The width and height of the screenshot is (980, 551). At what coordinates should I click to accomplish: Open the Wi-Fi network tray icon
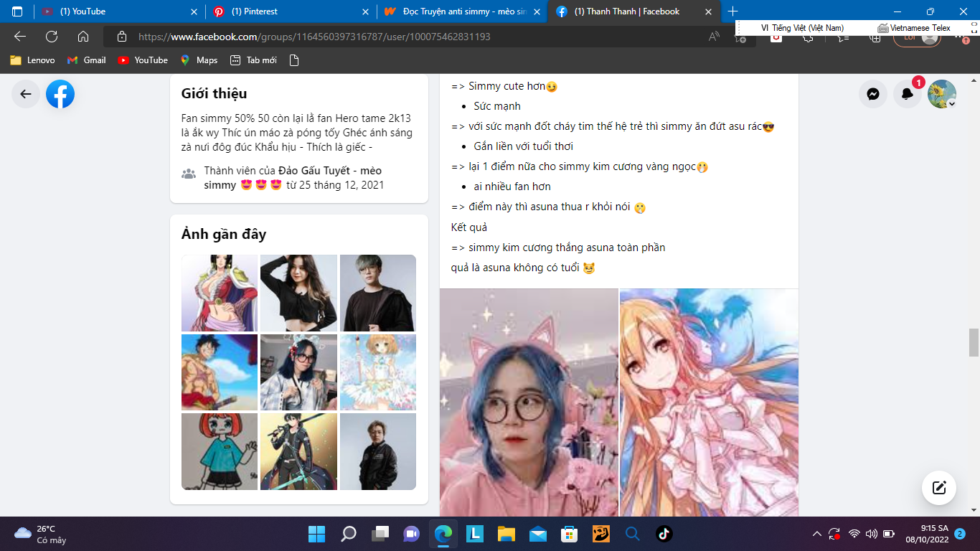point(854,534)
